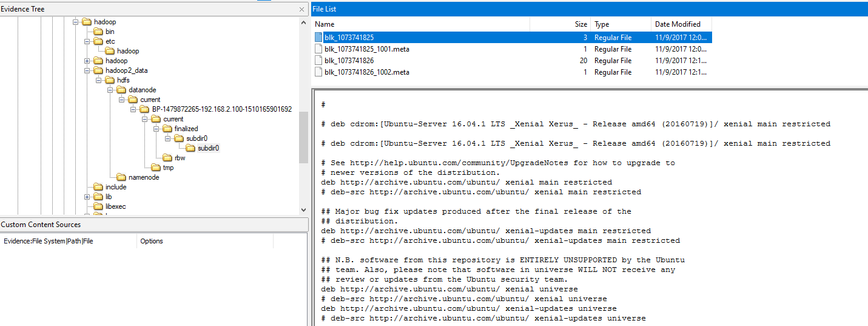868x326 pixels.
Task: Click the Evidence Tree scrollbar thumb
Action: click(x=304, y=138)
